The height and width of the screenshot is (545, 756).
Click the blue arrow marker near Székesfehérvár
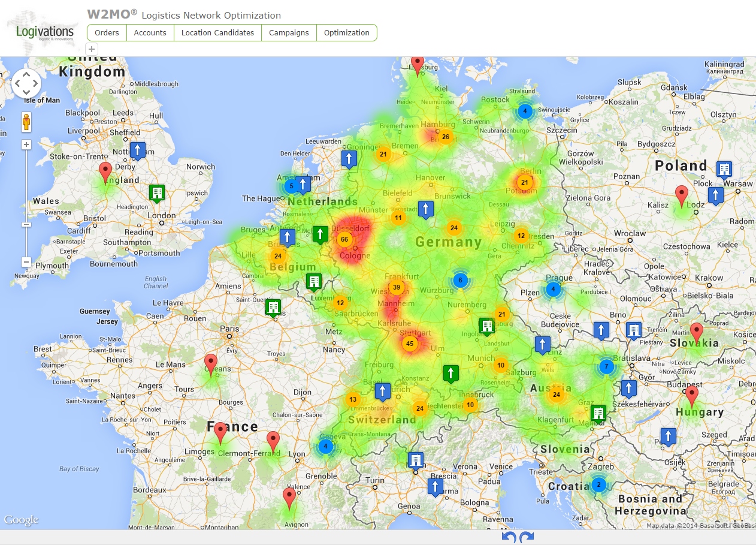tap(628, 389)
